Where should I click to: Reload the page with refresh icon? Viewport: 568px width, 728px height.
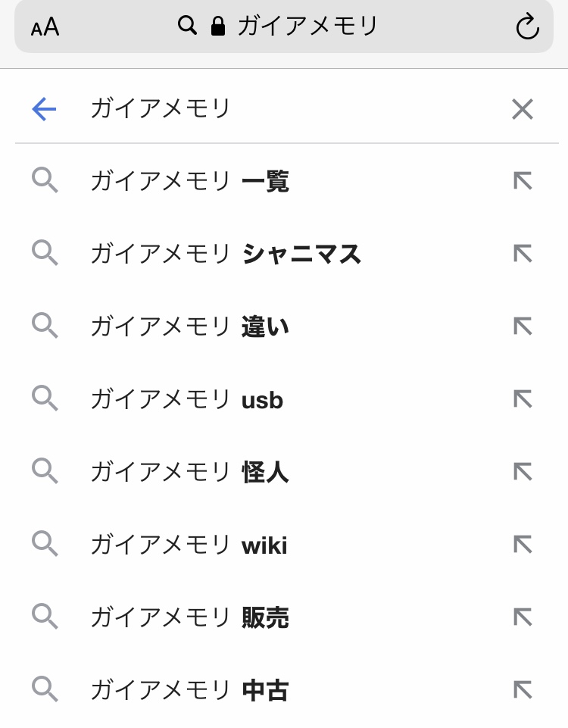pyautogui.click(x=527, y=27)
